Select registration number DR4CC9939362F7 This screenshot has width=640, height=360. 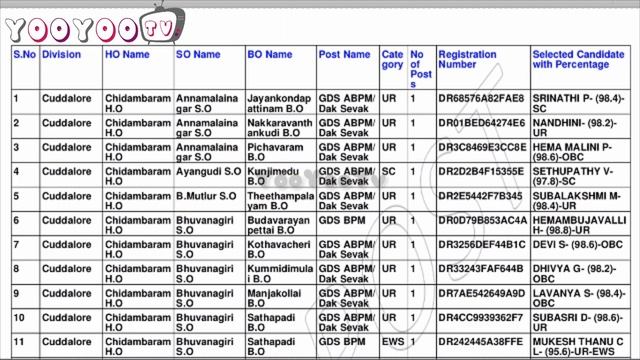pos(480,318)
